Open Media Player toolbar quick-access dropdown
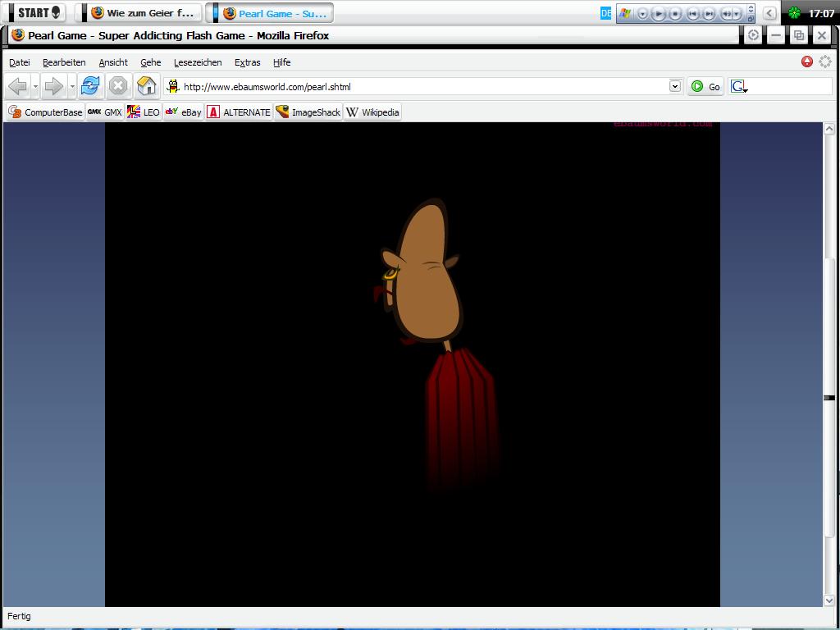The height and width of the screenshot is (630, 840). [642, 14]
